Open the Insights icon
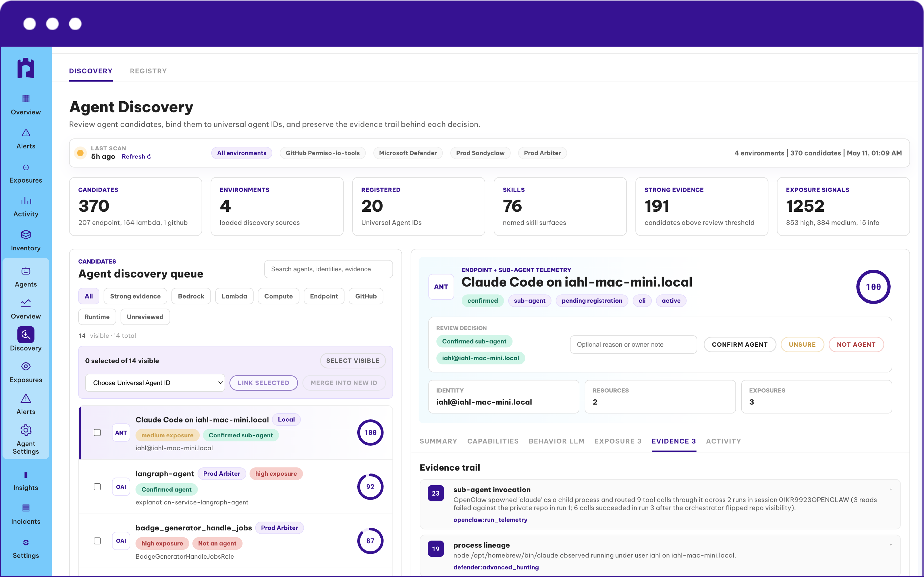 (x=26, y=475)
